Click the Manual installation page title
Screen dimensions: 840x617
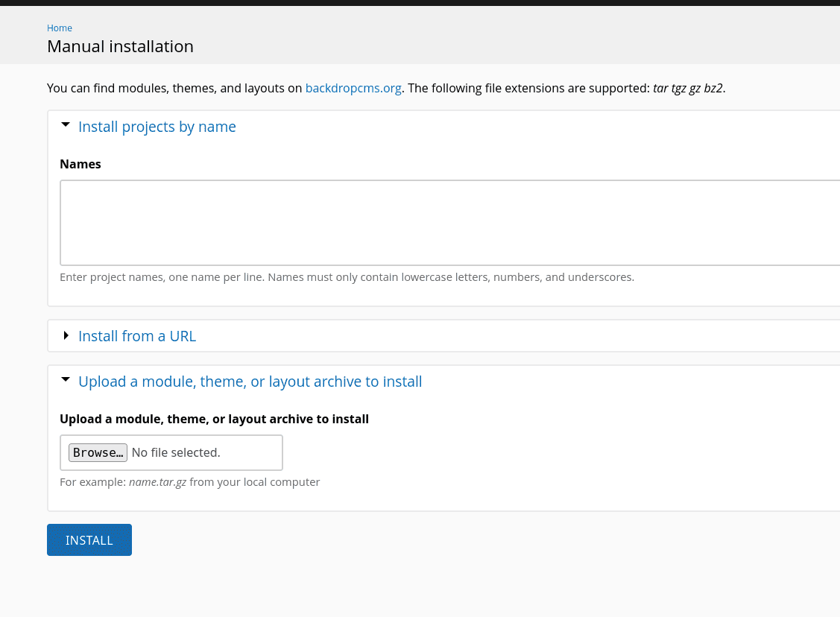(x=121, y=47)
